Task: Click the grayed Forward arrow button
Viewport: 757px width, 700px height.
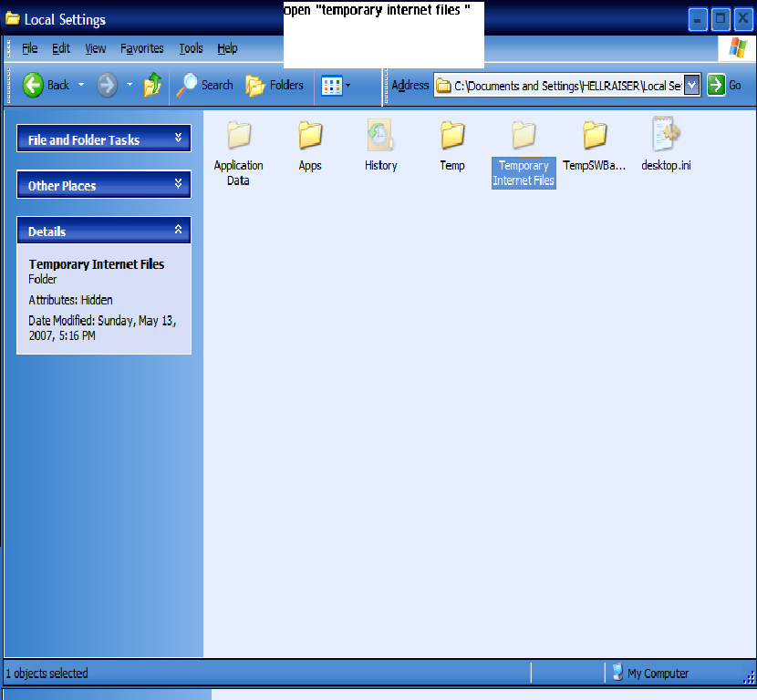Action: pyautogui.click(x=107, y=85)
